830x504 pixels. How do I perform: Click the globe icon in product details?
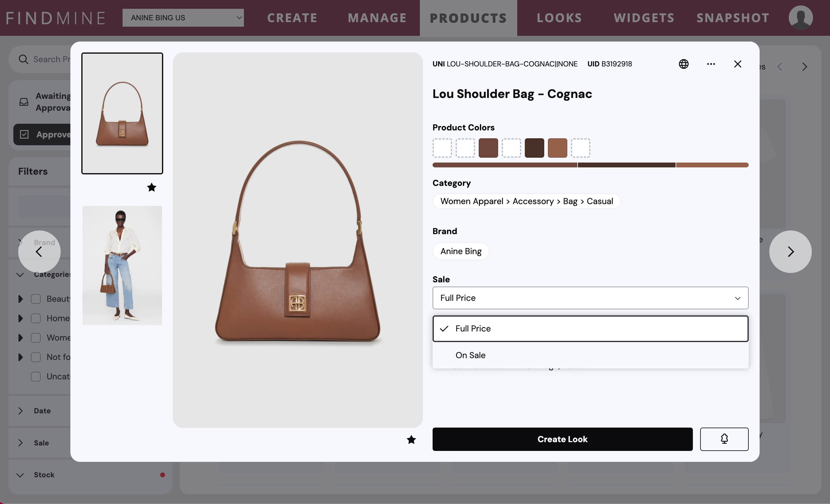pyautogui.click(x=683, y=64)
